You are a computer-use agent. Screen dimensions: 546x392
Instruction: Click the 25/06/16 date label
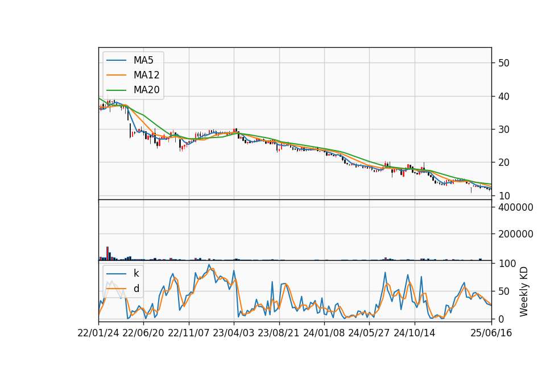point(491,333)
